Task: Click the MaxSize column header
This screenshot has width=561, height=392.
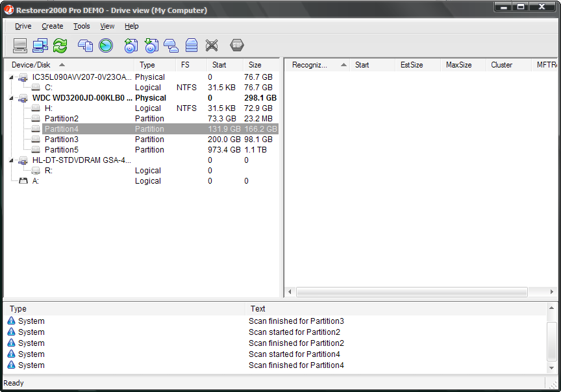Action: pos(464,65)
